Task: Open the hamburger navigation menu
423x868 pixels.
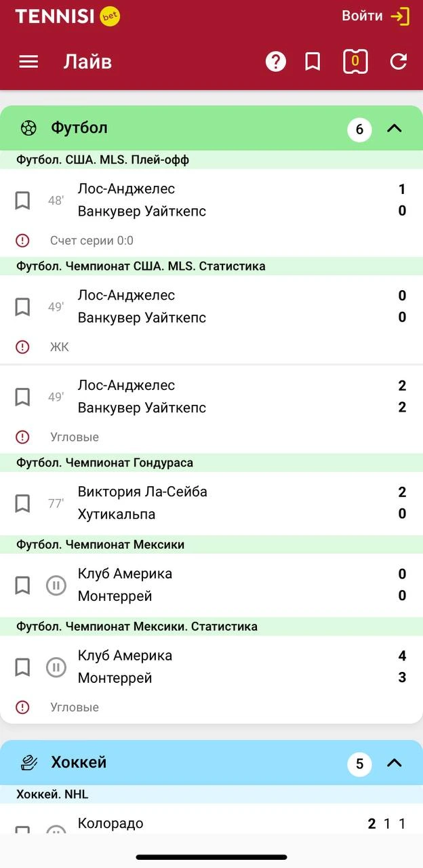Action: [x=28, y=61]
